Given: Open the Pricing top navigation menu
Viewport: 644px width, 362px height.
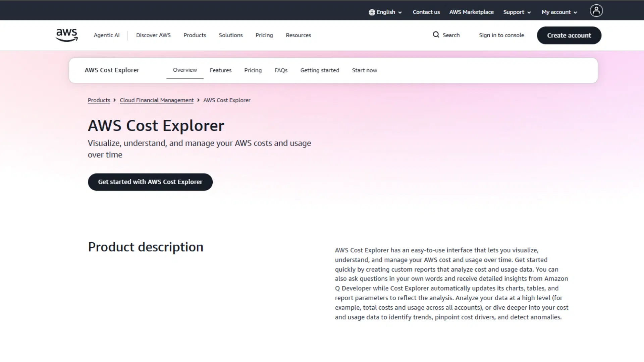Looking at the screenshot, I should click(264, 35).
